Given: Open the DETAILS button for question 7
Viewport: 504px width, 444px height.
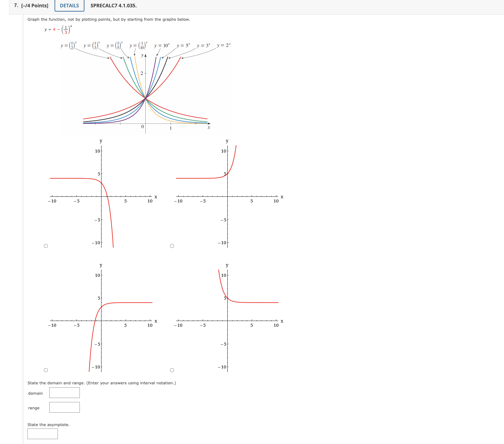Looking at the screenshot, I should (69, 5).
